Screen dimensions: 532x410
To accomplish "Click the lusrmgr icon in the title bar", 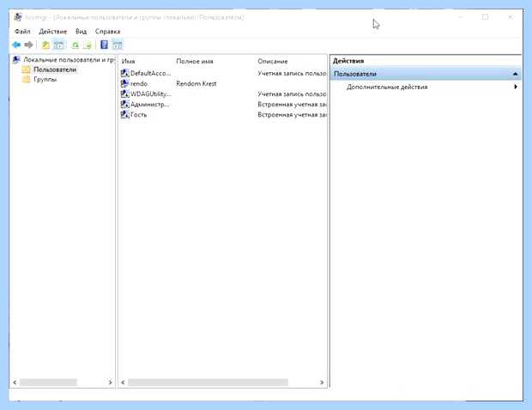I will 18,17.
